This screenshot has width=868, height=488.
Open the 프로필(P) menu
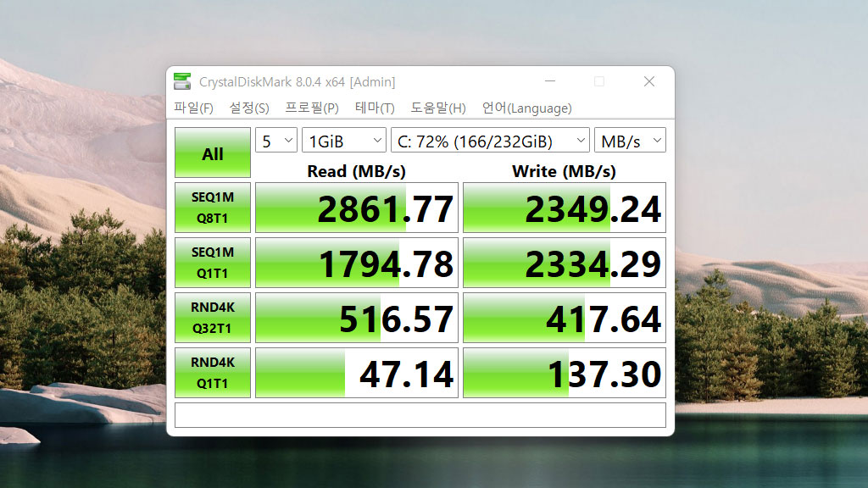(x=312, y=108)
